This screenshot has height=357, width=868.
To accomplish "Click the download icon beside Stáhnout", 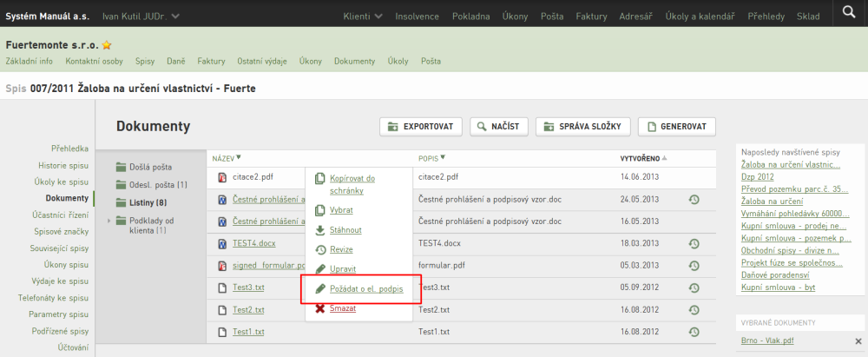I will [320, 230].
